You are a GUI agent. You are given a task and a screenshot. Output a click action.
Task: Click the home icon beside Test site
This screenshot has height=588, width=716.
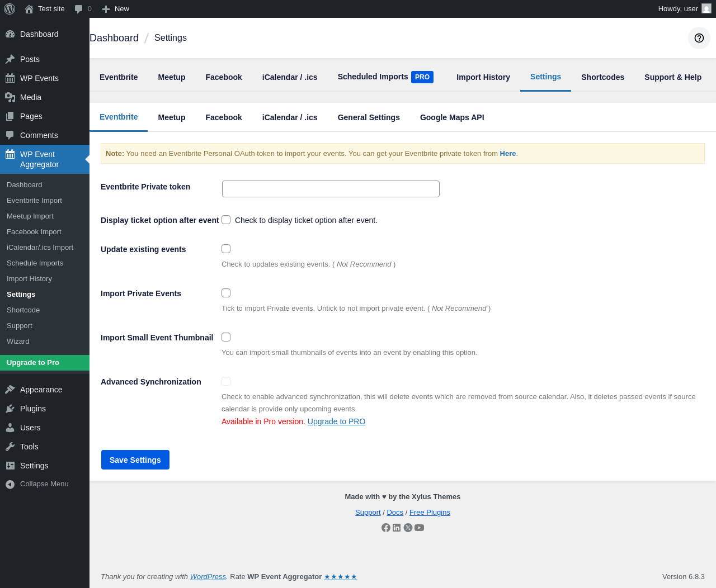(29, 9)
